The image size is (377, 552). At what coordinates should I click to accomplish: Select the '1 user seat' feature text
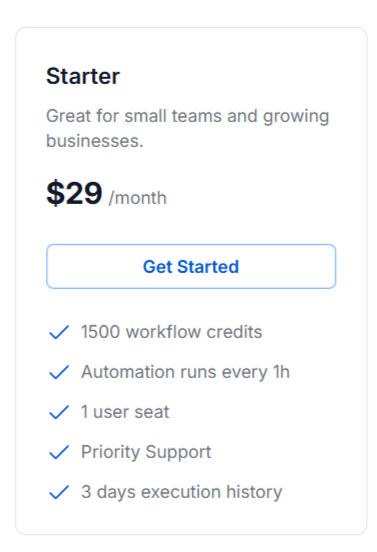point(125,412)
